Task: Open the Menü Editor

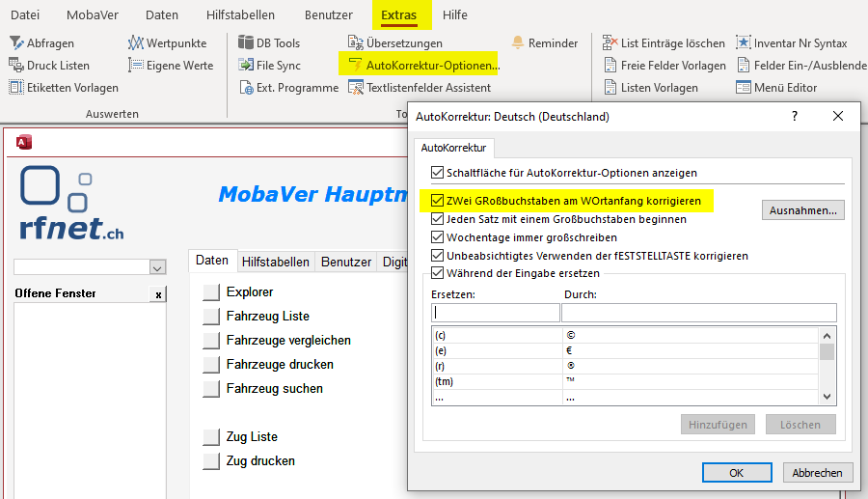Action: (x=776, y=88)
